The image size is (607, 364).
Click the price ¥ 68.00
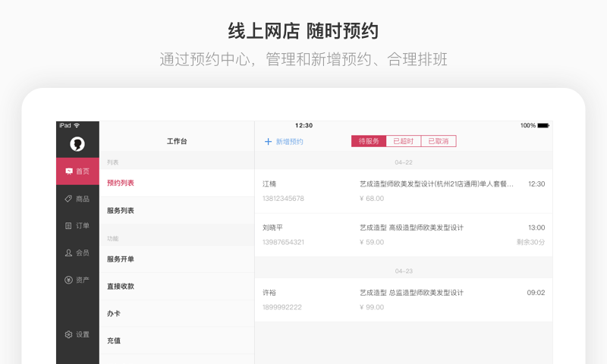372,199
